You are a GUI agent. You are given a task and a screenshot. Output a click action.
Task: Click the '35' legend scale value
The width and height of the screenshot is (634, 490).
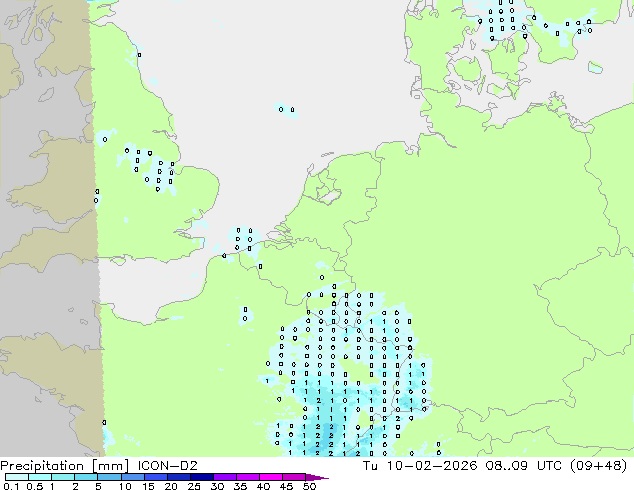240,486
